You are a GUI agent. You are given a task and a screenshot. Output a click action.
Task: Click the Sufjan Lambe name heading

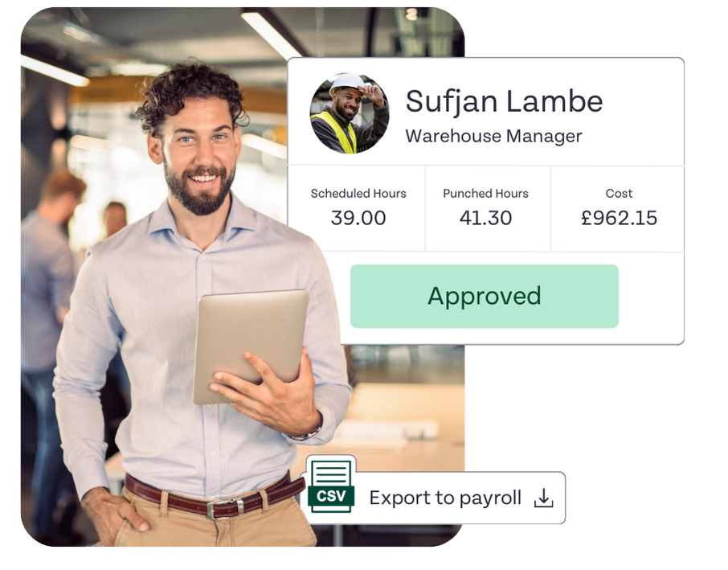504,101
